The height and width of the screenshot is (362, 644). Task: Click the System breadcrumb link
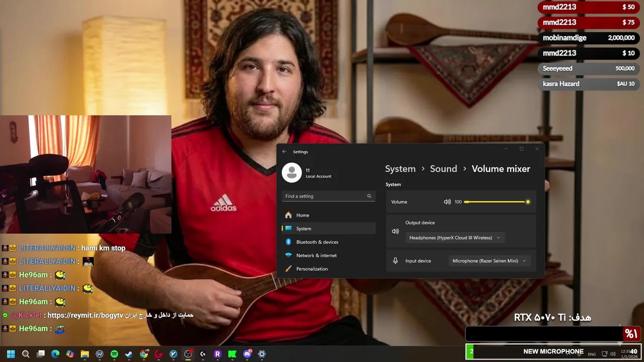coord(400,169)
